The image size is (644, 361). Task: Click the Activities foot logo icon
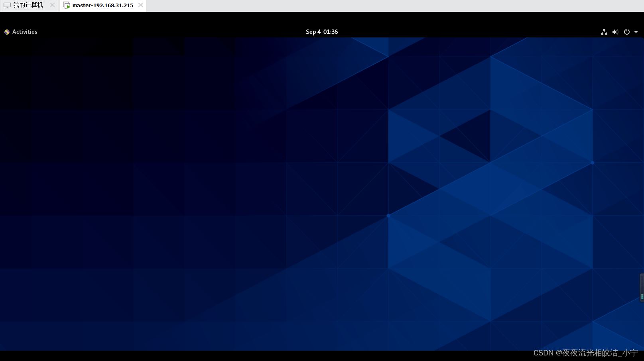point(7,32)
